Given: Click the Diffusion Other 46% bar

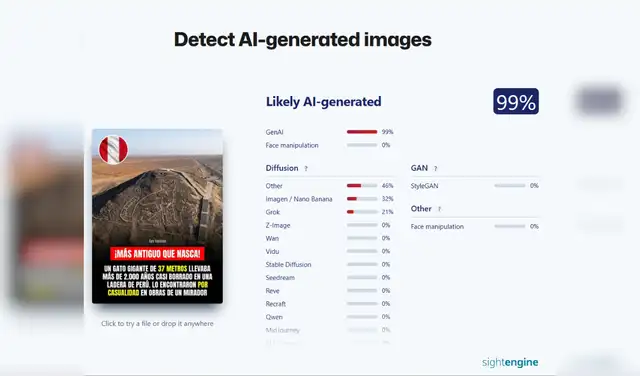Looking at the screenshot, I should tap(362, 186).
